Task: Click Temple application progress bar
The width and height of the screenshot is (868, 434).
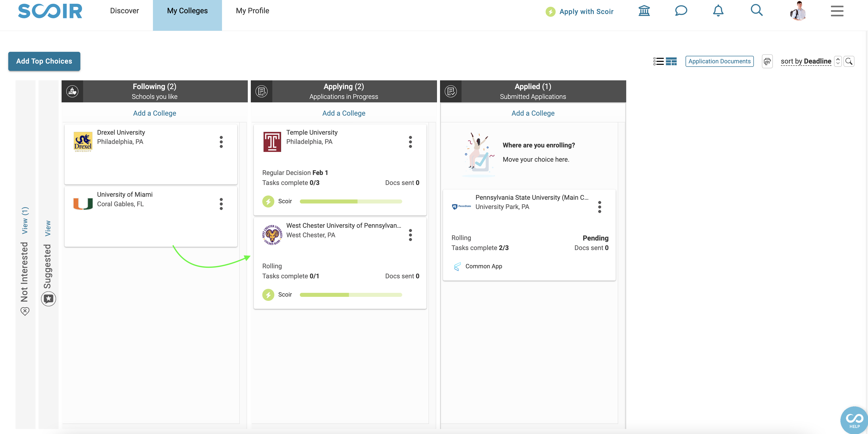Action: [x=351, y=201]
